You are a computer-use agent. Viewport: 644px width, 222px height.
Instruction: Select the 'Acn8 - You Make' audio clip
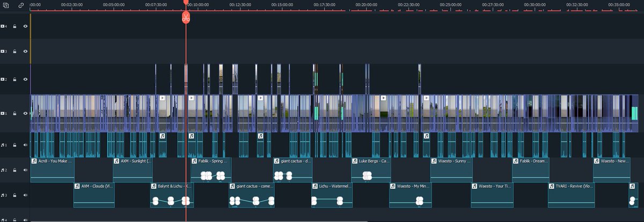pyautogui.click(x=52, y=170)
